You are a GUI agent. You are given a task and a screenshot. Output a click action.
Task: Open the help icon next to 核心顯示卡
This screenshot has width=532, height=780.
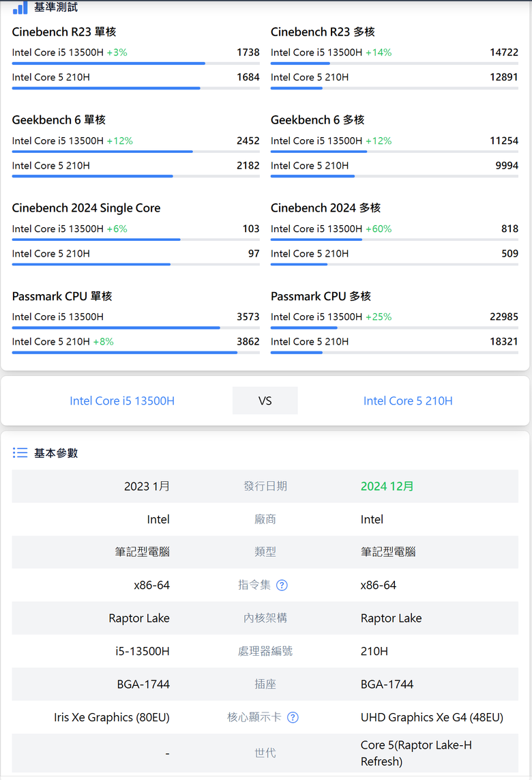[293, 717]
